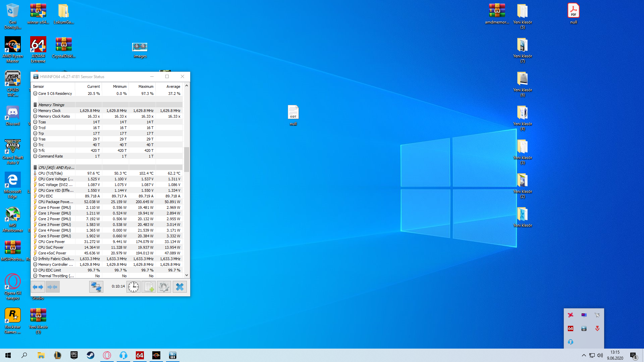Click the Current column header
The height and width of the screenshot is (362, 644).
point(89,86)
